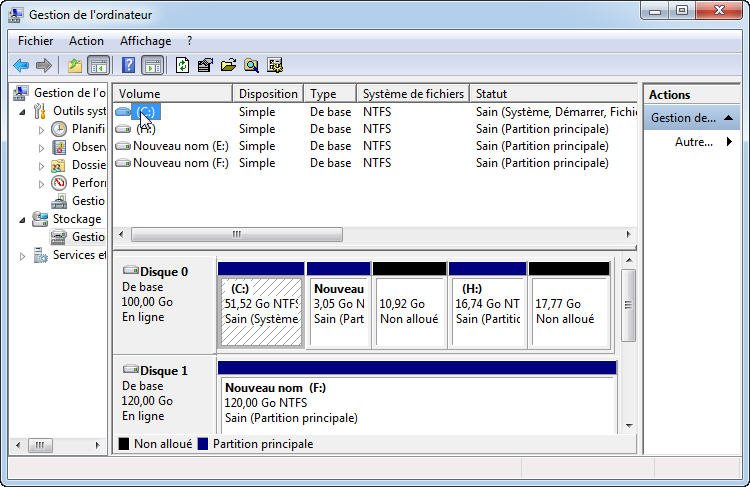Image resolution: width=750 pixels, height=487 pixels.
Task: Click disk view scroll down arrow
Action: tap(629, 426)
